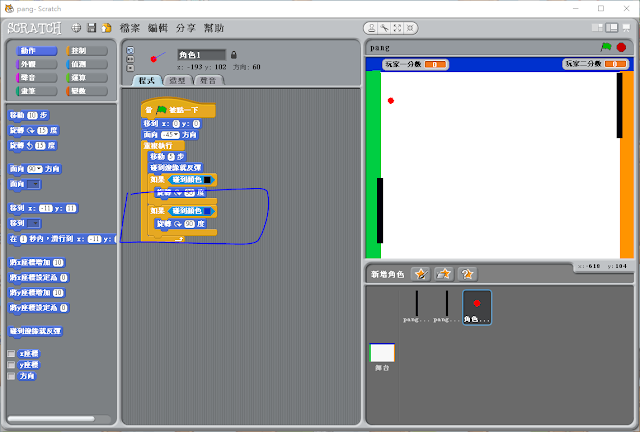Select 偵測 sensing block category
640x432 pixels.
tap(87, 64)
